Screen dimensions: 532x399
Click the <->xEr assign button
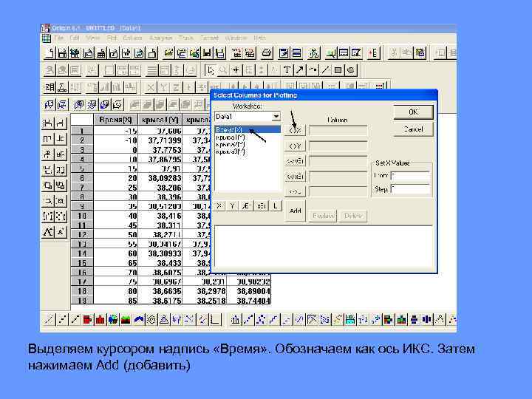coord(295,177)
